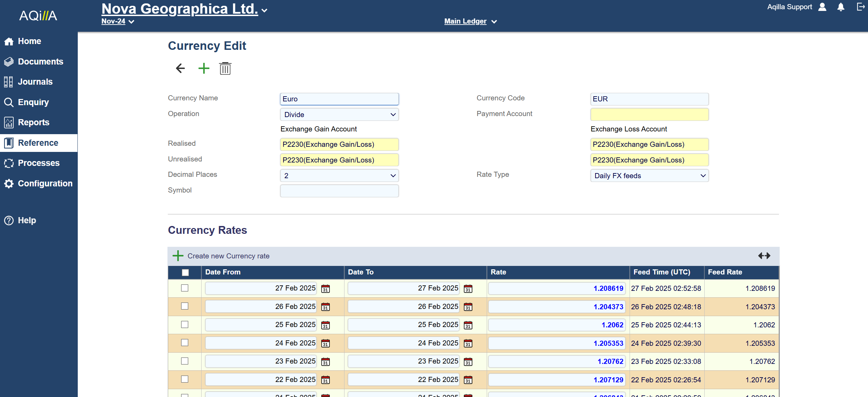
Task: Open calendar for 25 Feb Date To
Action: (468, 325)
